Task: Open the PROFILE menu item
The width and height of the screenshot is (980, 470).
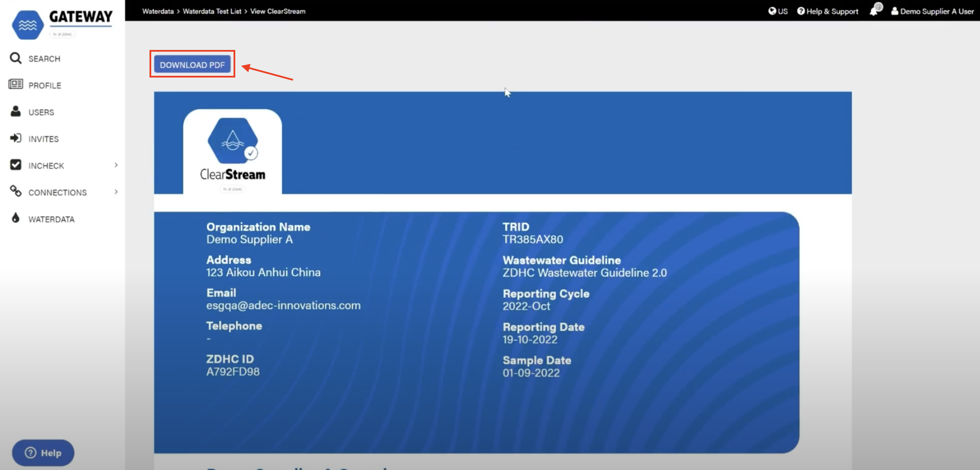Action: [x=44, y=86]
